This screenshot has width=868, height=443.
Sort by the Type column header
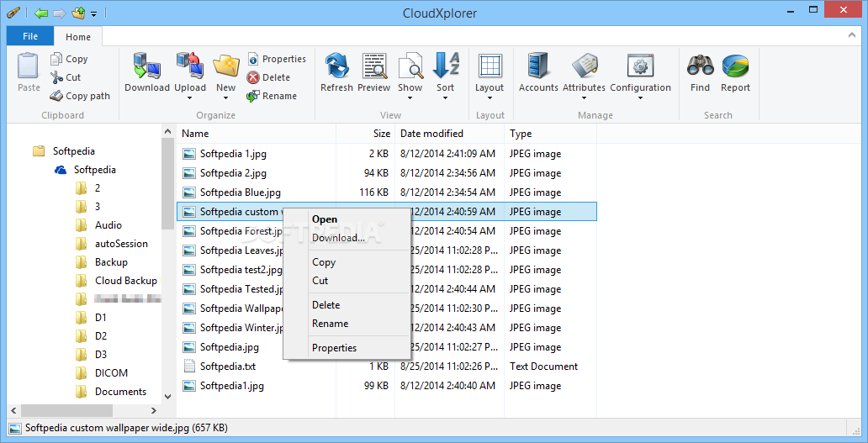[550, 134]
